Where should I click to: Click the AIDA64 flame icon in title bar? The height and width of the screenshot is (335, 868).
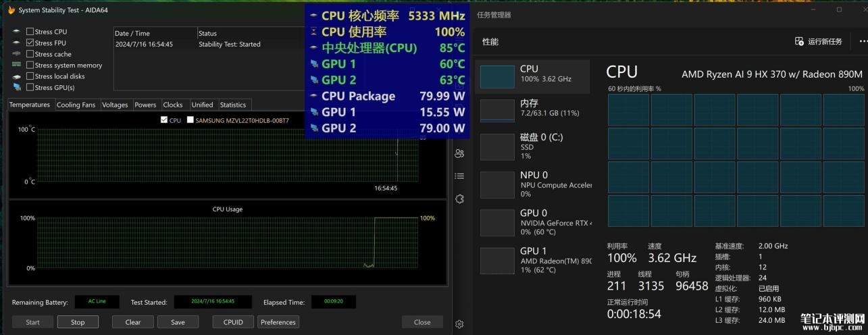[11, 10]
